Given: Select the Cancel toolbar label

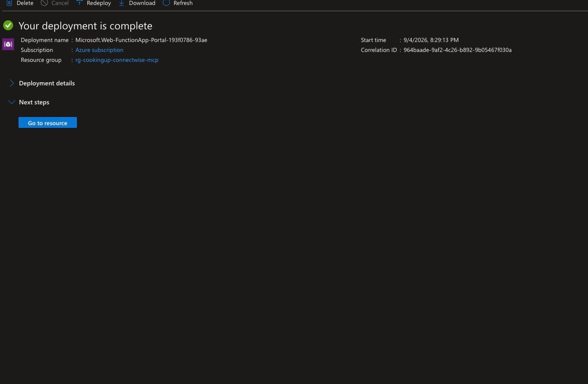Looking at the screenshot, I should point(60,3).
